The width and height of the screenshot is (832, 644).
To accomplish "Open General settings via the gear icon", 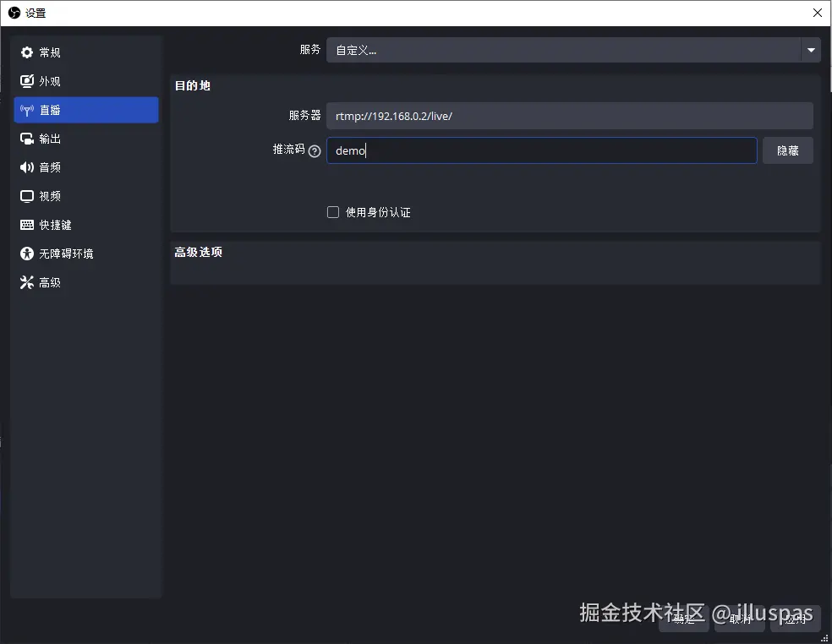I will pos(26,52).
